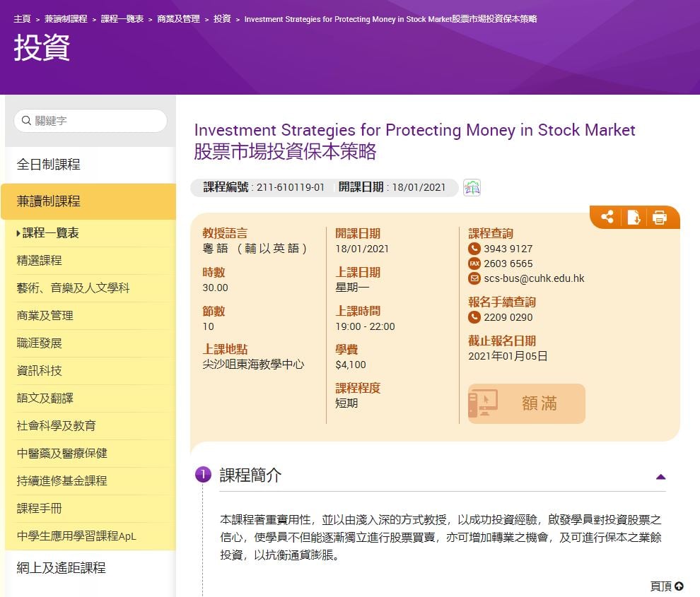Click the course code 211-610119-01
The width and height of the screenshot is (700, 597).
pos(290,187)
